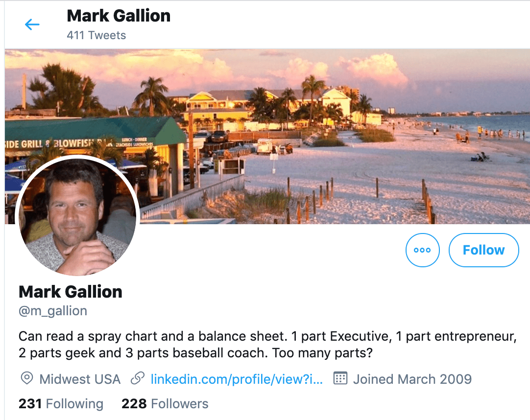
Task: View the 231 Following list
Action: coord(61,404)
